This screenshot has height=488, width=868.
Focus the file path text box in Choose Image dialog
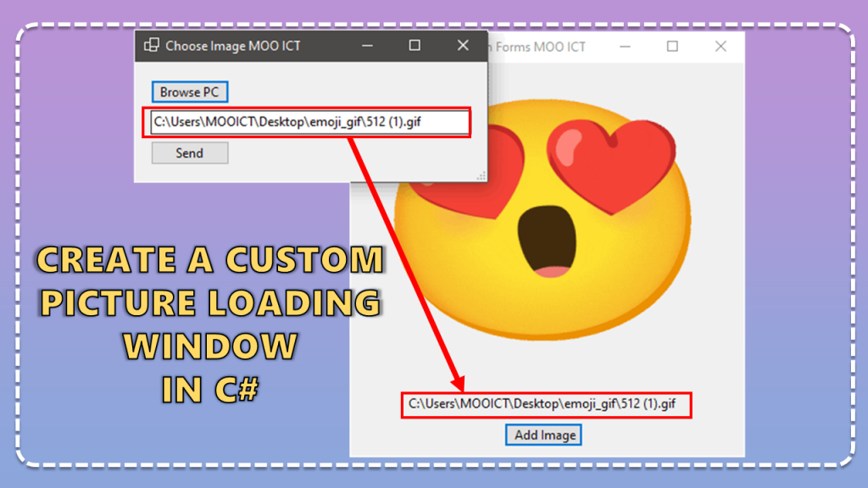309,122
